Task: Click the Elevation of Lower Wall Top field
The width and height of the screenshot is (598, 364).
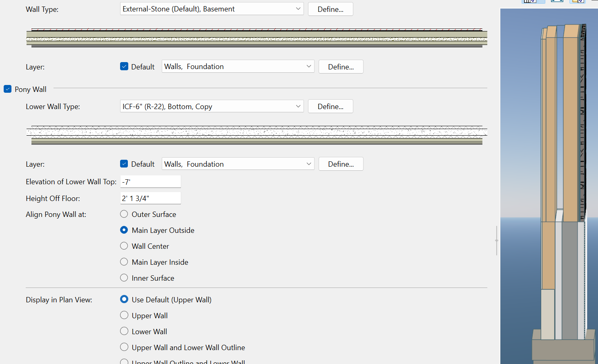Action: tap(150, 182)
